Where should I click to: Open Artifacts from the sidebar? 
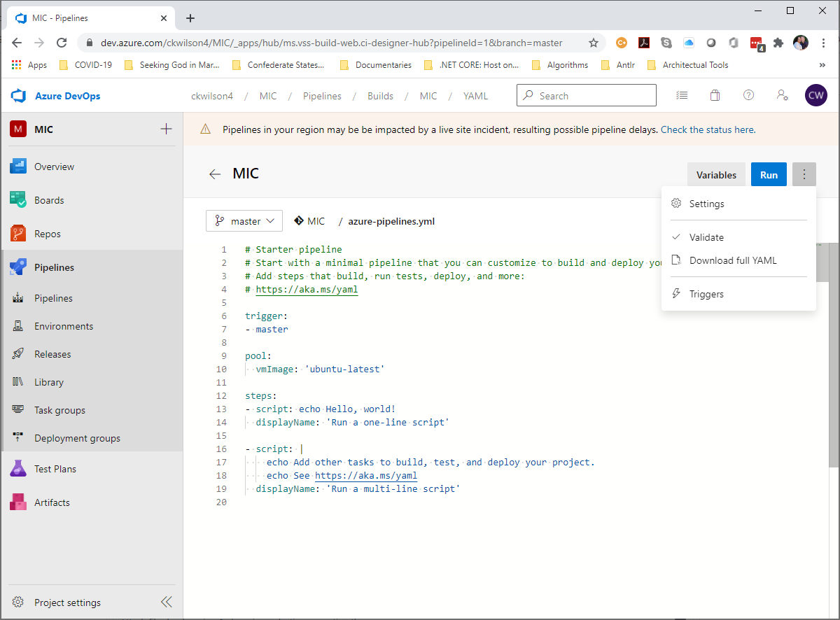[50, 502]
